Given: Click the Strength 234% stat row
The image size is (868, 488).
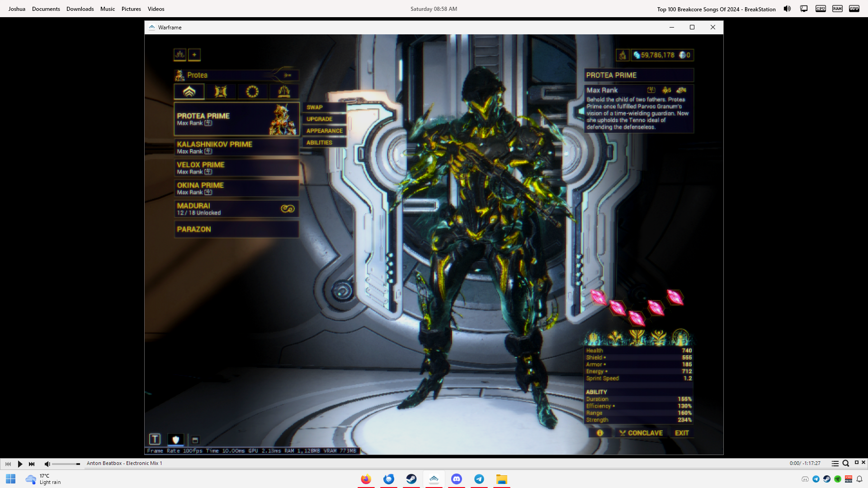Looking at the screenshot, I should tap(639, 420).
